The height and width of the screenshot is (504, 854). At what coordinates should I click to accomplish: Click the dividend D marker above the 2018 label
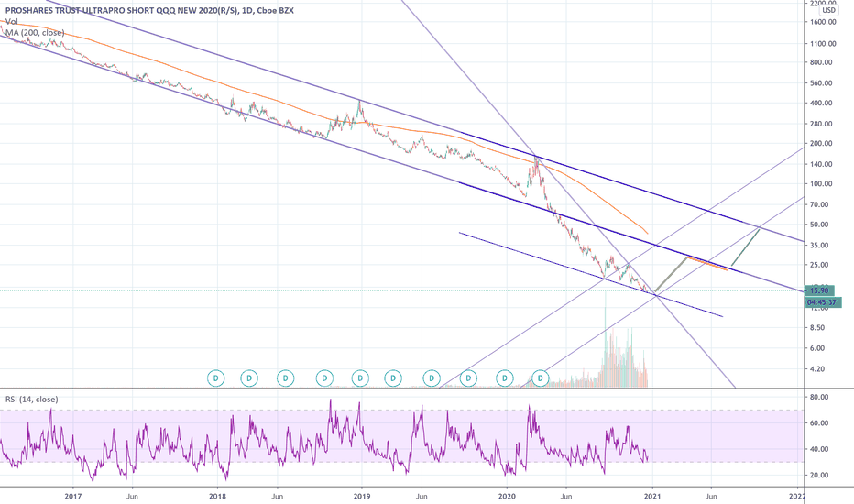(x=216, y=378)
